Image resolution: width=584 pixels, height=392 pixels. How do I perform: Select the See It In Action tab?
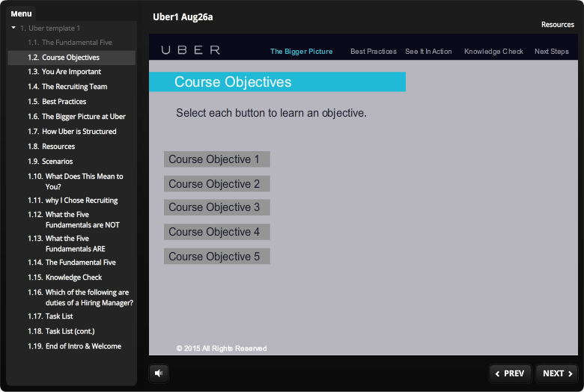(x=428, y=52)
